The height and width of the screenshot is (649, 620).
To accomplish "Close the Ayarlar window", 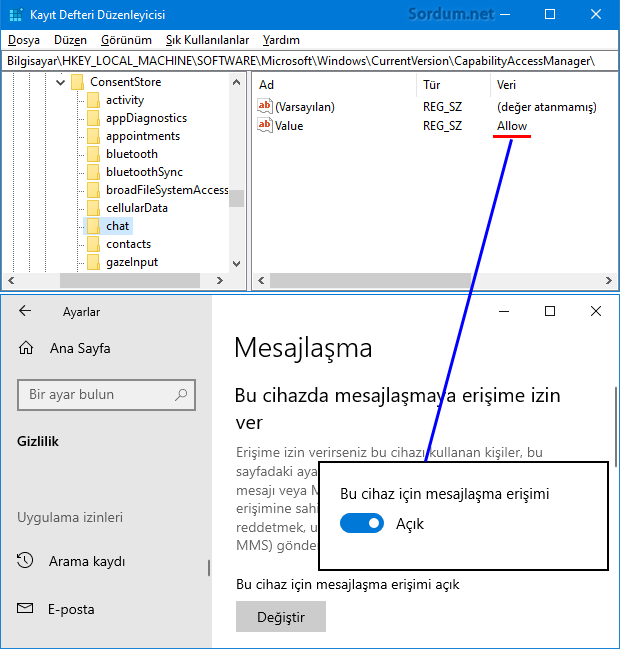I will click(596, 311).
